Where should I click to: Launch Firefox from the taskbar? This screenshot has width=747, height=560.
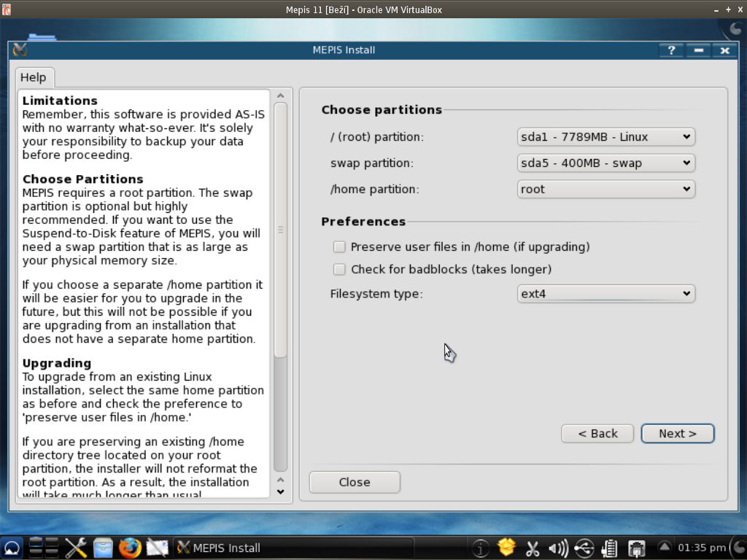tap(130, 548)
